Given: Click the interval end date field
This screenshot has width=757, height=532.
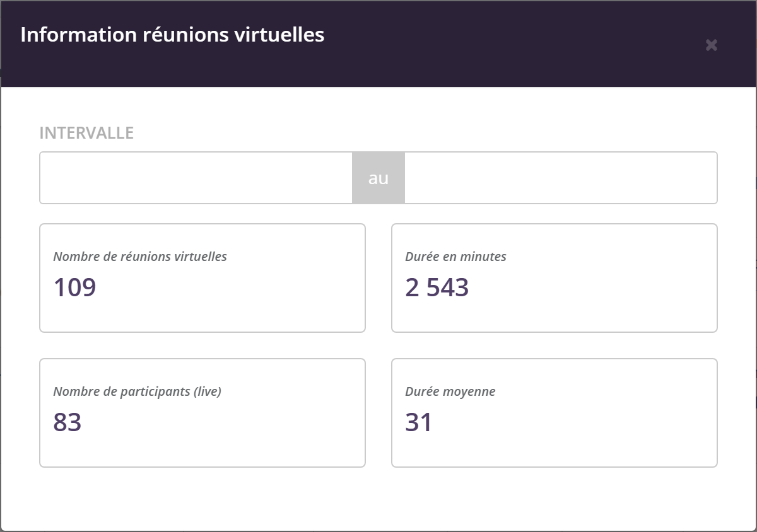Looking at the screenshot, I should (x=561, y=178).
